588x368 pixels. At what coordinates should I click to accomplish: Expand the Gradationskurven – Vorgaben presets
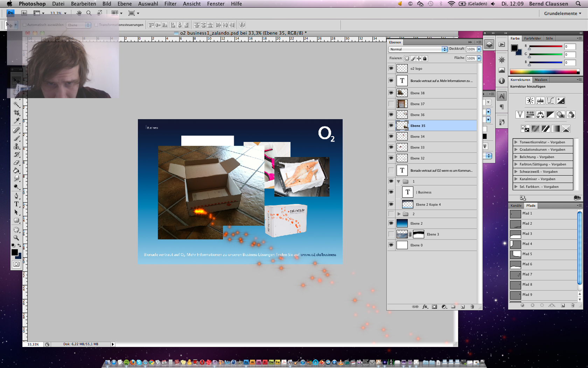[x=516, y=150]
